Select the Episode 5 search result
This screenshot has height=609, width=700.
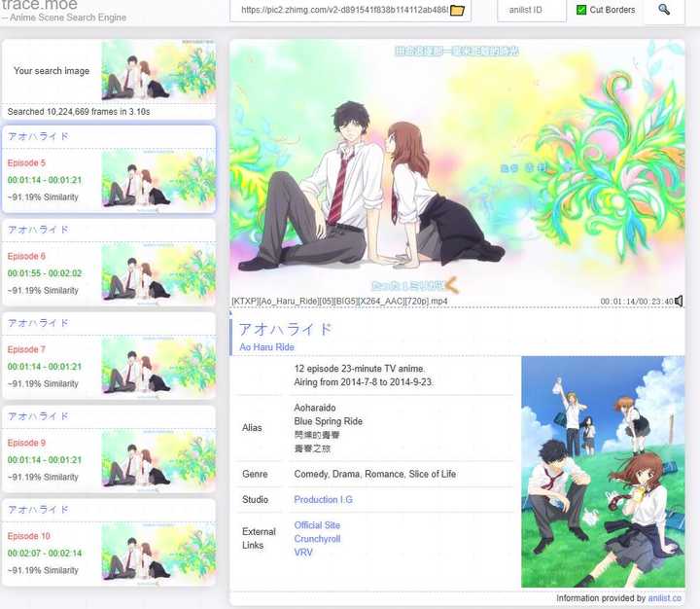point(109,169)
